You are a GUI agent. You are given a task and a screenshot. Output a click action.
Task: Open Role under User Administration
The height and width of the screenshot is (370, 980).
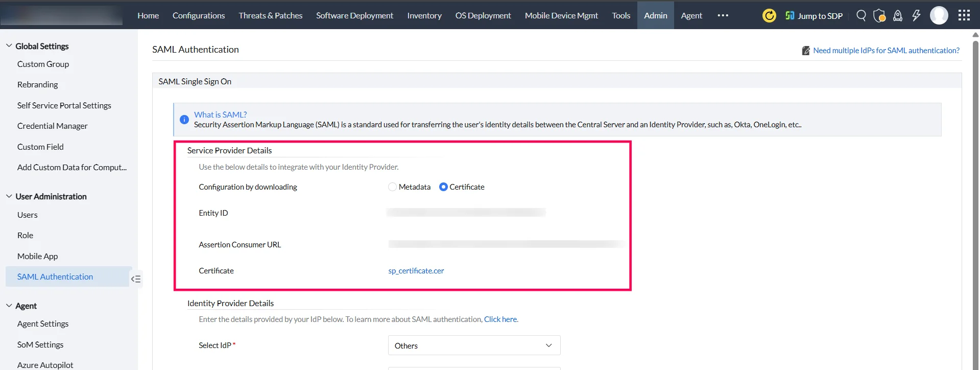pos(25,235)
